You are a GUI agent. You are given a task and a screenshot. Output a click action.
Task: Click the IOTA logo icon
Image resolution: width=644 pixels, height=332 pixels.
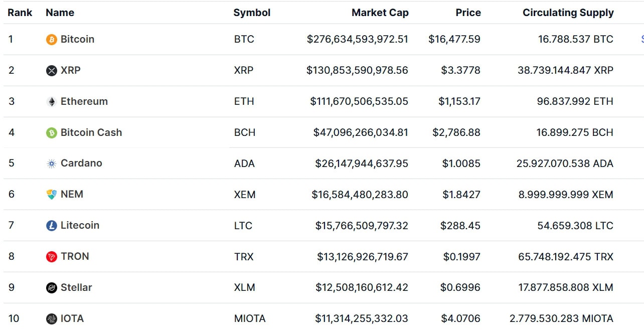[52, 319]
